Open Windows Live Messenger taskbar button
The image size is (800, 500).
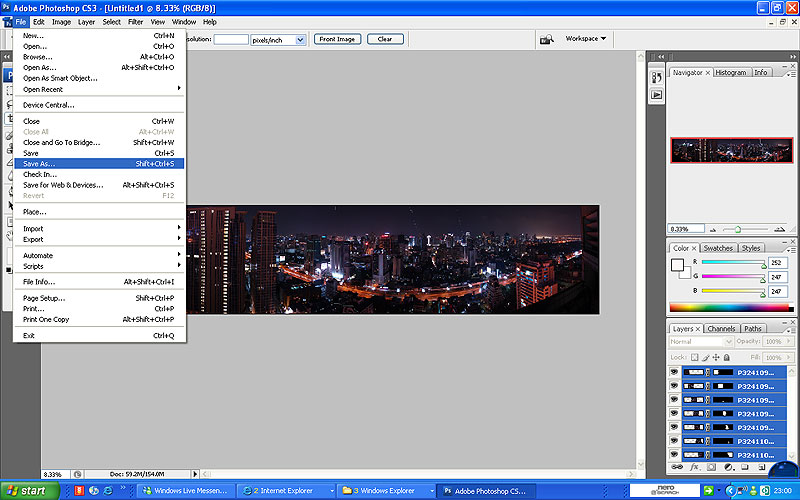(186, 491)
